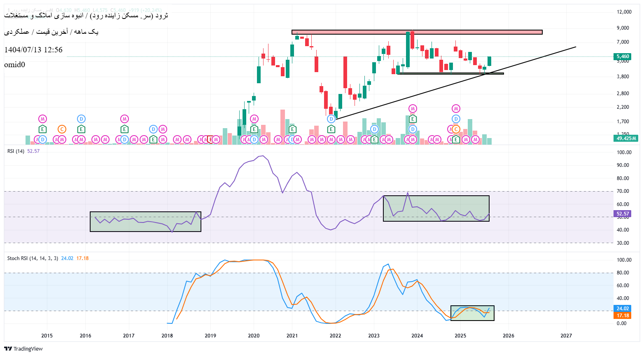This screenshot has height=356, width=644.
Task: Open the red E earnings marker near 2019
Action: tap(210, 140)
